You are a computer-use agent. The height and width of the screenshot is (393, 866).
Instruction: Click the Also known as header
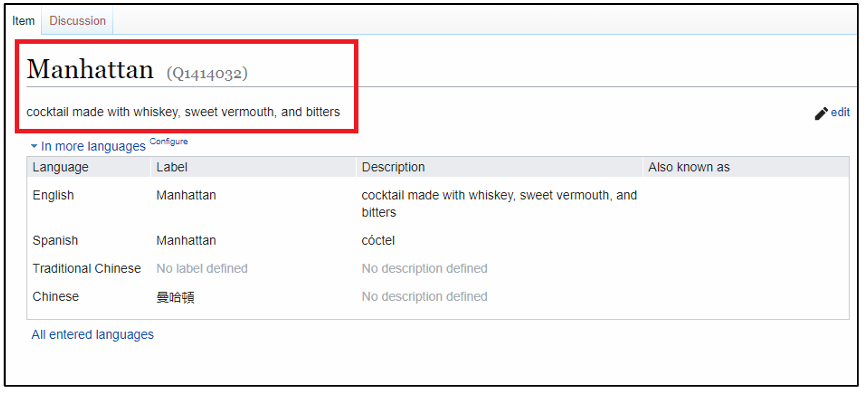[x=689, y=167]
